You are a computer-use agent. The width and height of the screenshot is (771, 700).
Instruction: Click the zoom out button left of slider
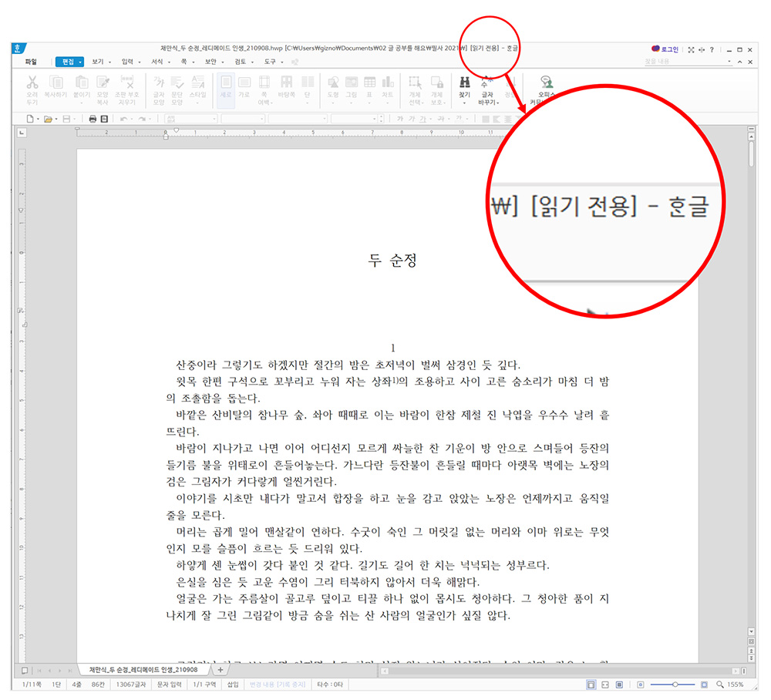[x=640, y=685]
